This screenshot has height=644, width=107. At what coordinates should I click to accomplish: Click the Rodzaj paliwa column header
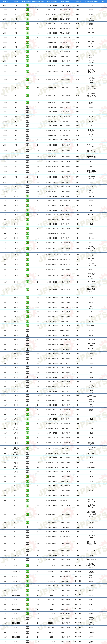coord(27,2)
